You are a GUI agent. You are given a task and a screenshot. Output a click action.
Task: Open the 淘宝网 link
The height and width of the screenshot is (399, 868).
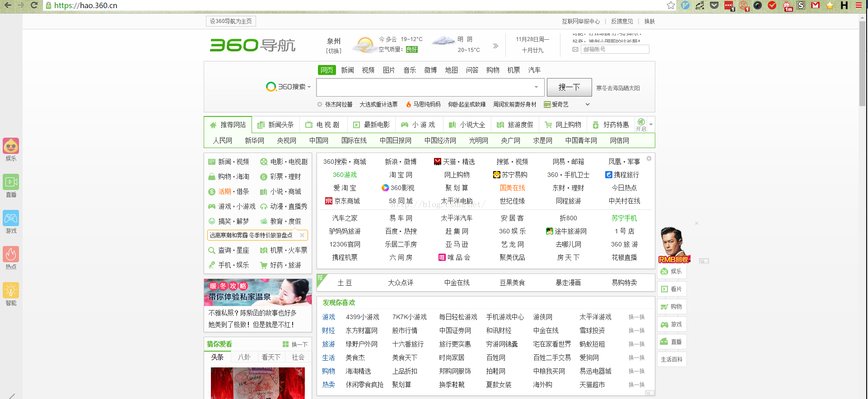(401, 175)
